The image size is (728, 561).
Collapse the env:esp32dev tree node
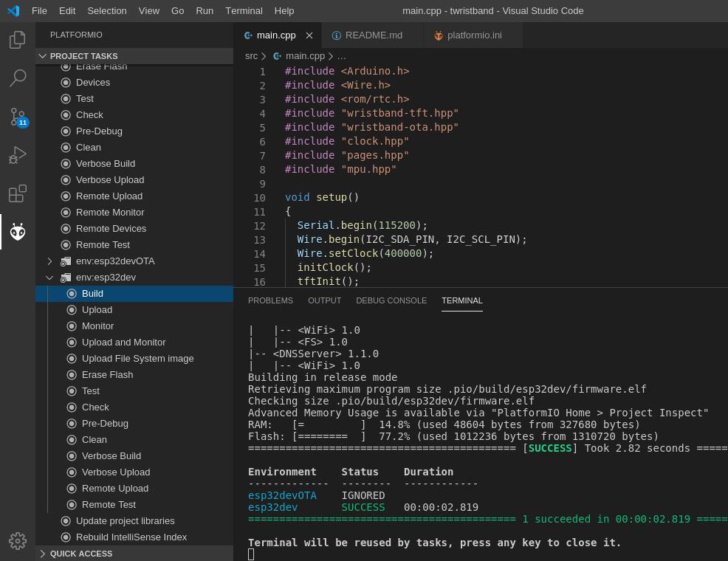(x=49, y=278)
